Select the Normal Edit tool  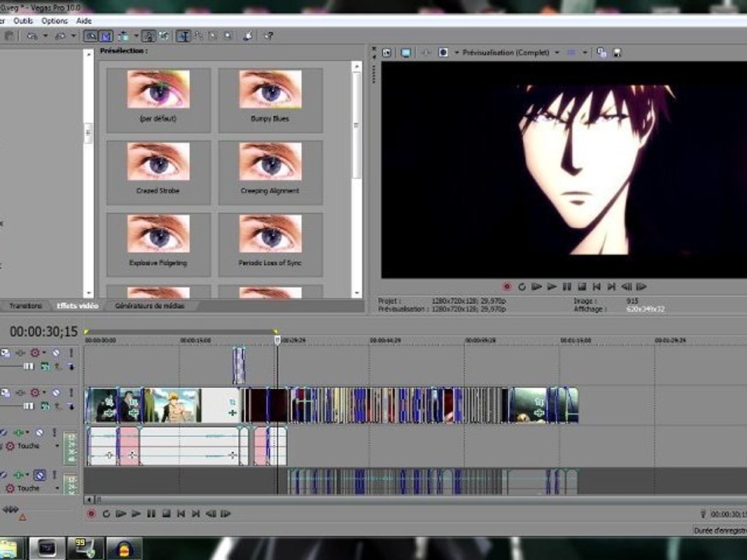tap(183, 36)
